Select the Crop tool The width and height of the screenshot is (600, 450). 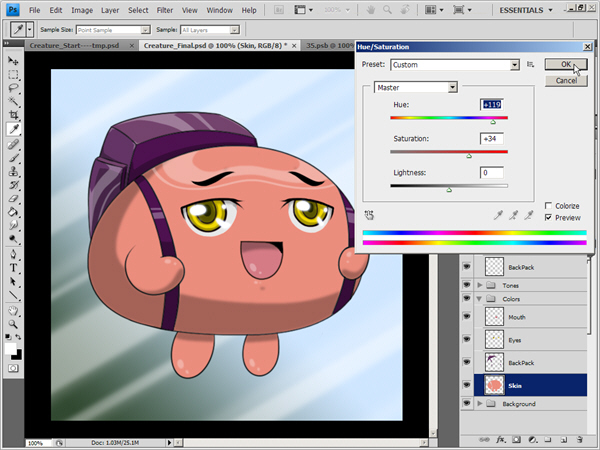[x=13, y=115]
